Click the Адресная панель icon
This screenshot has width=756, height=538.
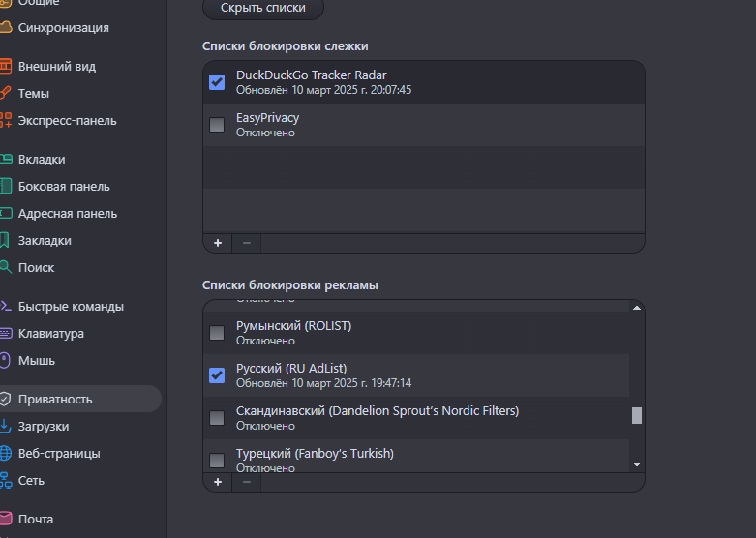pos(5,213)
